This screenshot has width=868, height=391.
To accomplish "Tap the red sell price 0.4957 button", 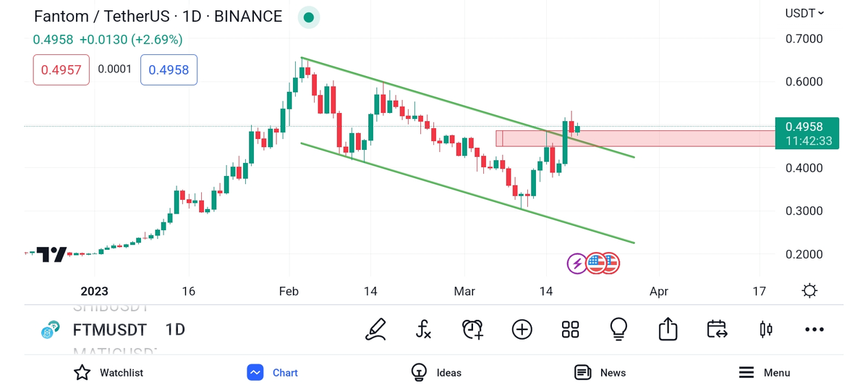I will point(61,70).
